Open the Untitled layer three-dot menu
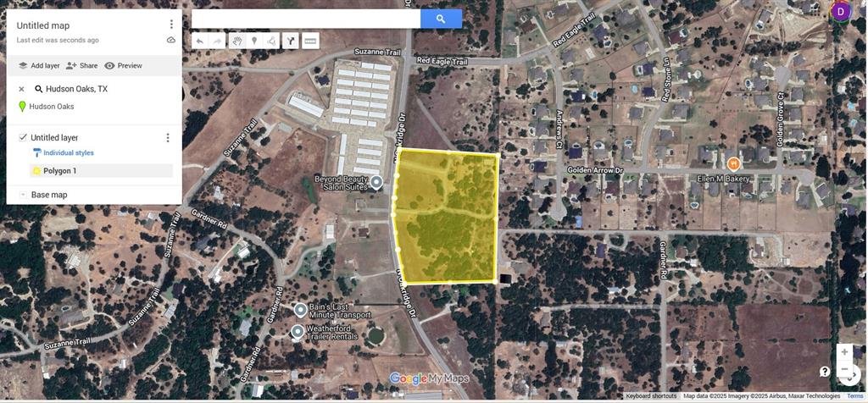The image size is (868, 403). click(x=167, y=138)
